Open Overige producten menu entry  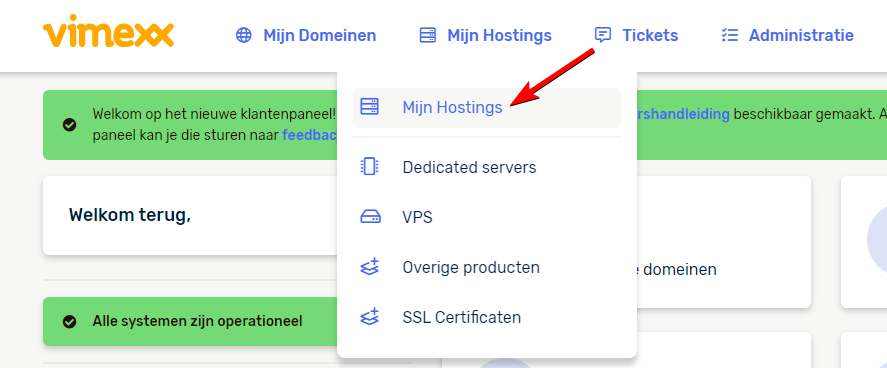pyautogui.click(x=486, y=267)
